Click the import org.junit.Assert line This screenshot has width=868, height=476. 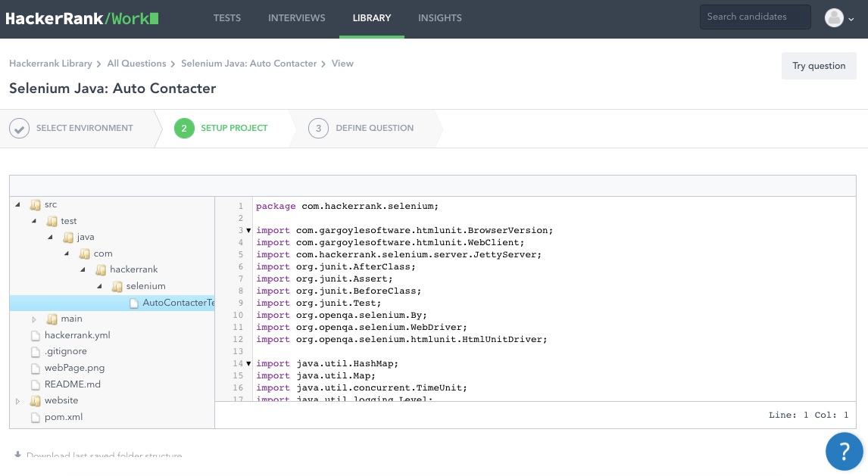point(324,279)
